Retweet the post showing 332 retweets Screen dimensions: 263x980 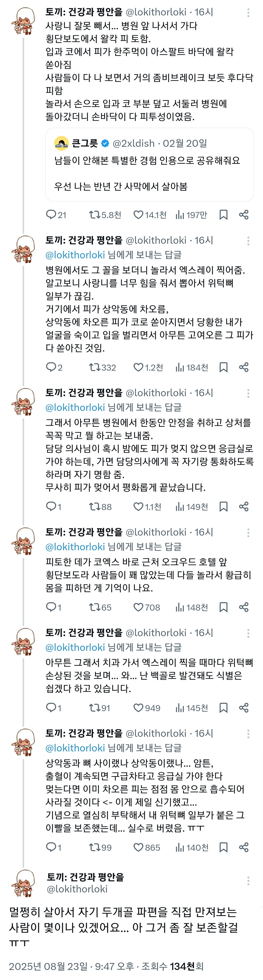click(94, 367)
